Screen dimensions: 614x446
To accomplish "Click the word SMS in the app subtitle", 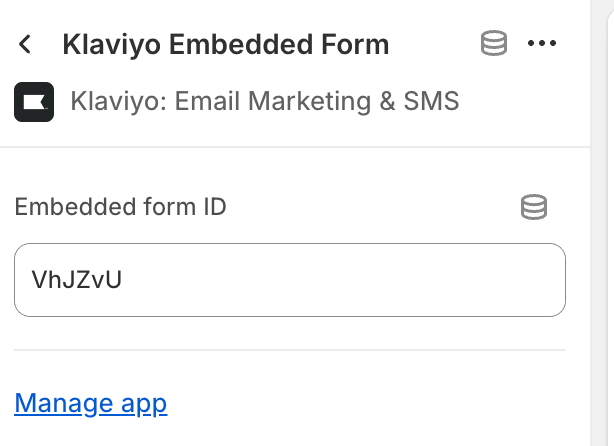I will pos(430,101).
